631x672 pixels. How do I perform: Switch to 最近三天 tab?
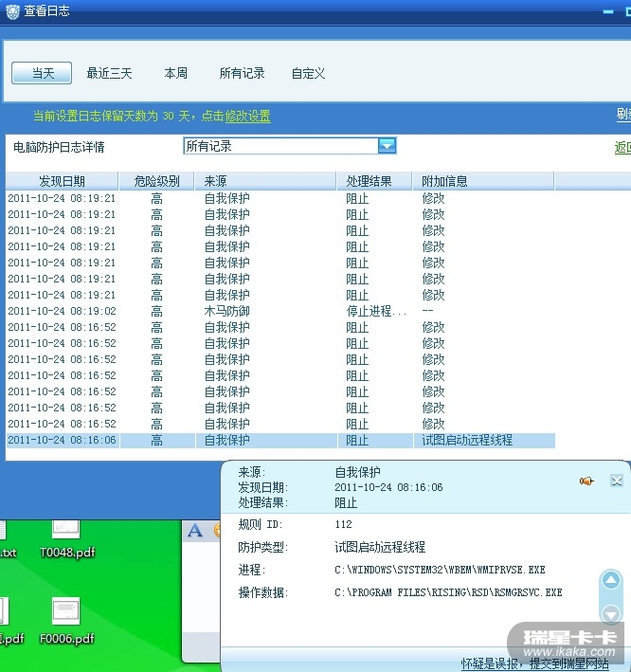point(109,73)
